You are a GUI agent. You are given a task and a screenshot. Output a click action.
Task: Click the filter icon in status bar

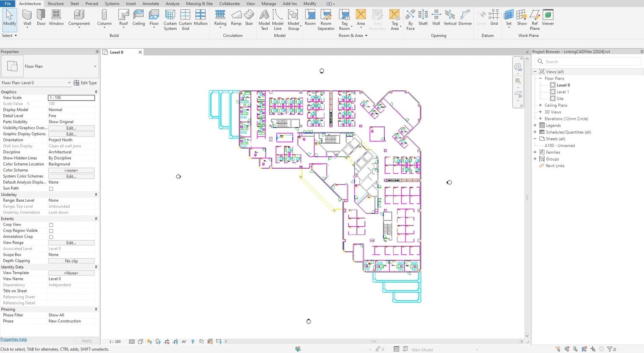coord(610,349)
